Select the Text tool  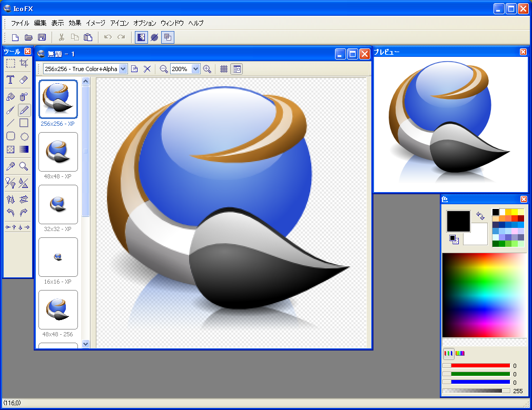(10, 80)
